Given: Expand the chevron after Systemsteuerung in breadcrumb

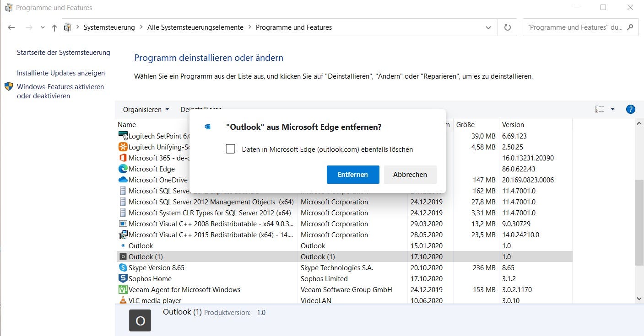Looking at the screenshot, I should 141,27.
